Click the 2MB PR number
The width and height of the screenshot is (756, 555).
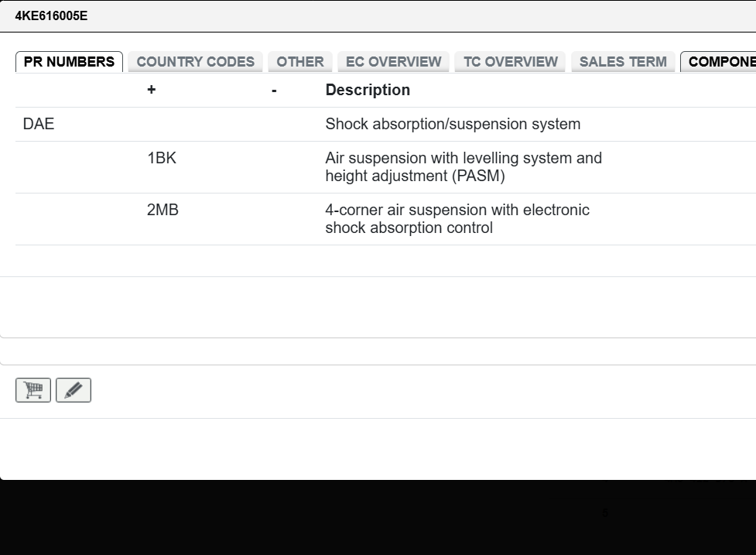coord(162,210)
